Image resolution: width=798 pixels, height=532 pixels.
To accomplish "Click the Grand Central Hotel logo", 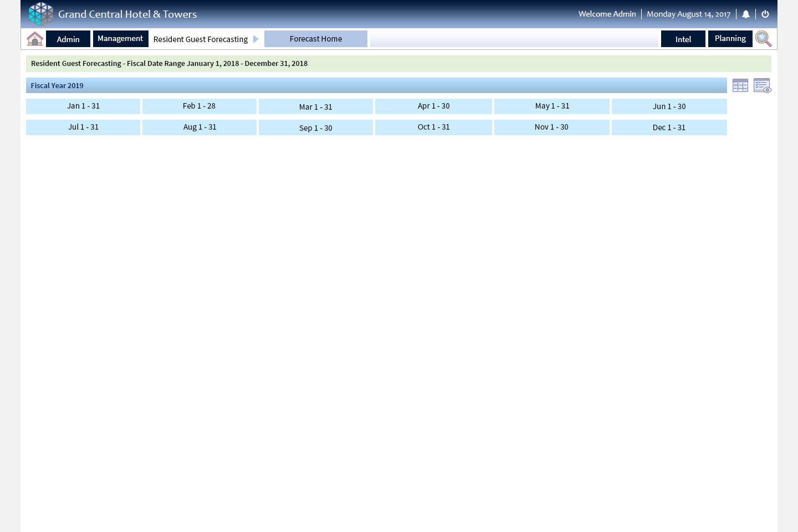I will 41,14.
